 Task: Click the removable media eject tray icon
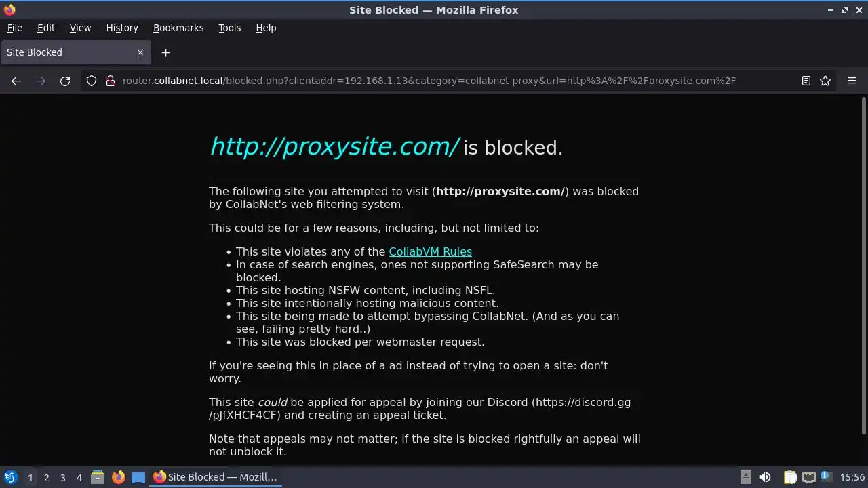[745, 477]
